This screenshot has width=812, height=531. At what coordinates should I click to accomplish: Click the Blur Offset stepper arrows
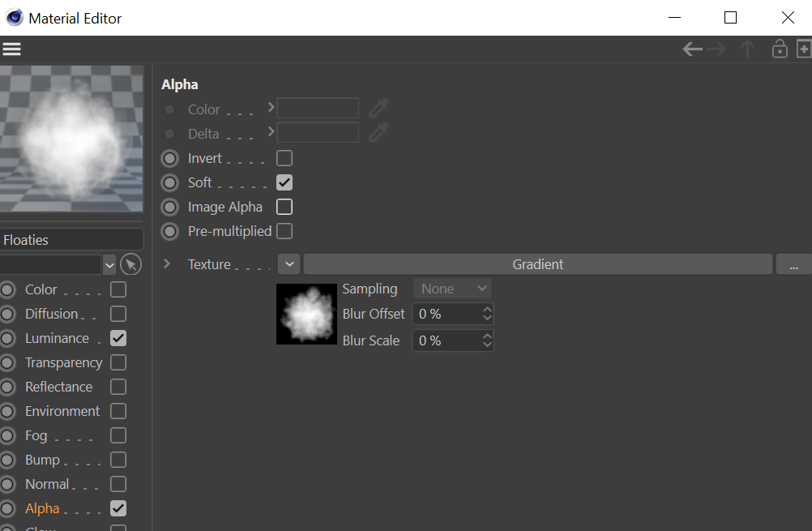coord(487,314)
